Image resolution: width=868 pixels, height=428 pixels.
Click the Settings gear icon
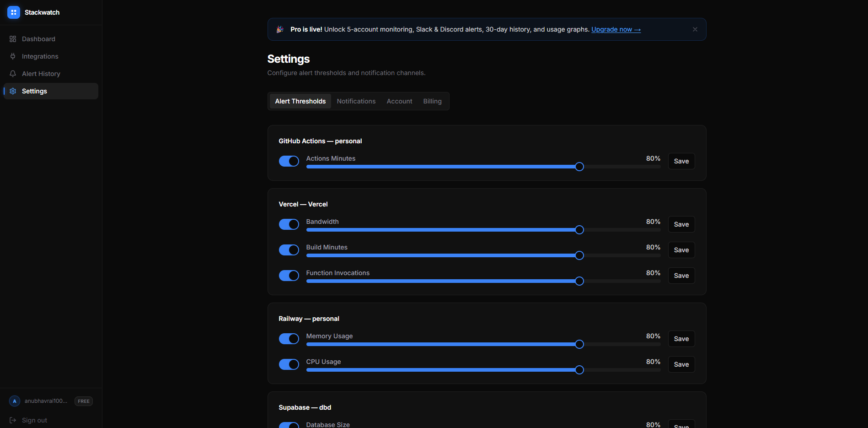tap(13, 91)
